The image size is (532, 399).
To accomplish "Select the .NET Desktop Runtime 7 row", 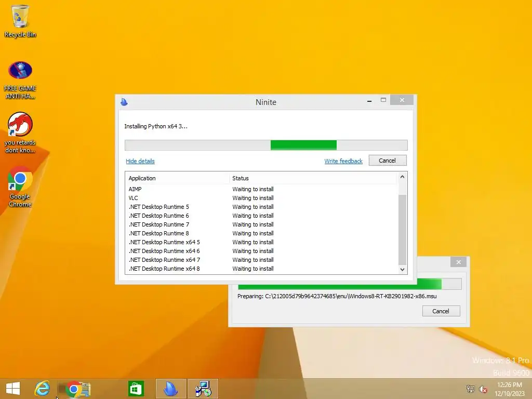I will [x=261, y=224].
